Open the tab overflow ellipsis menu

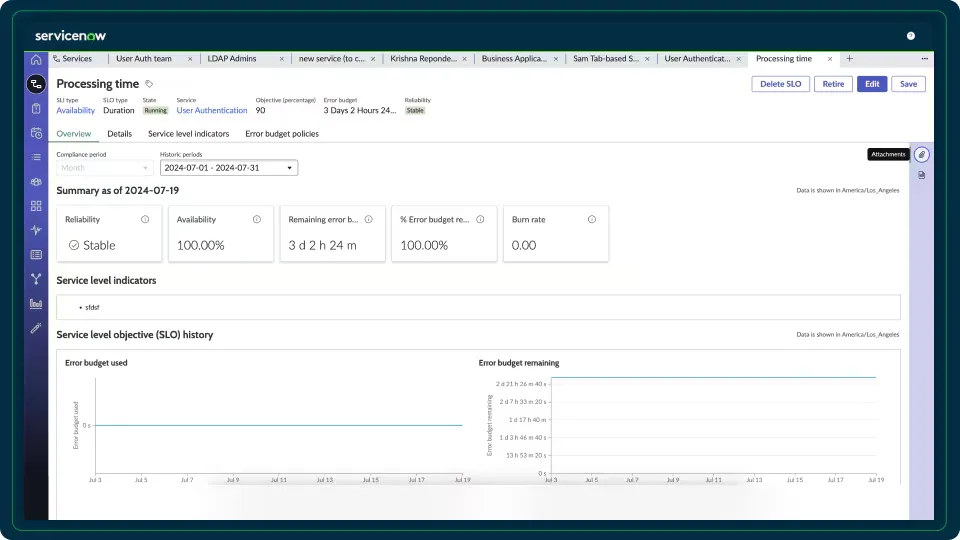(923, 59)
